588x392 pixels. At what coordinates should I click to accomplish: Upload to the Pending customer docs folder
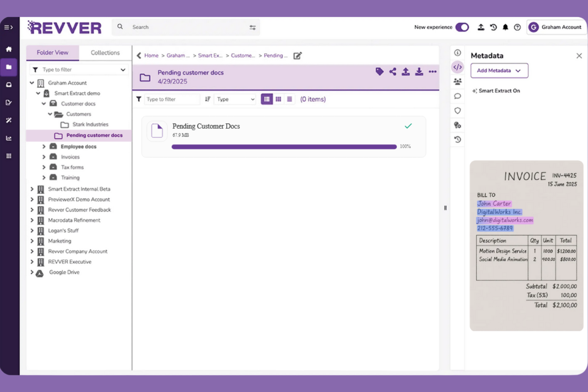click(406, 71)
